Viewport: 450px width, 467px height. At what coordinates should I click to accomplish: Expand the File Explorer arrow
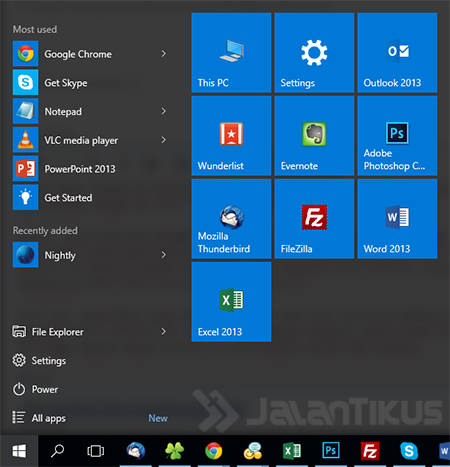tap(163, 331)
